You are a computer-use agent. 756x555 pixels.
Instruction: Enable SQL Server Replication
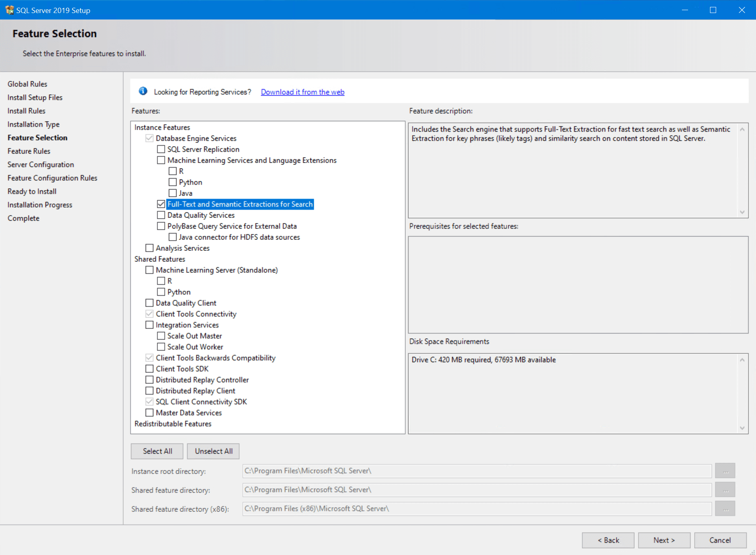coord(161,149)
